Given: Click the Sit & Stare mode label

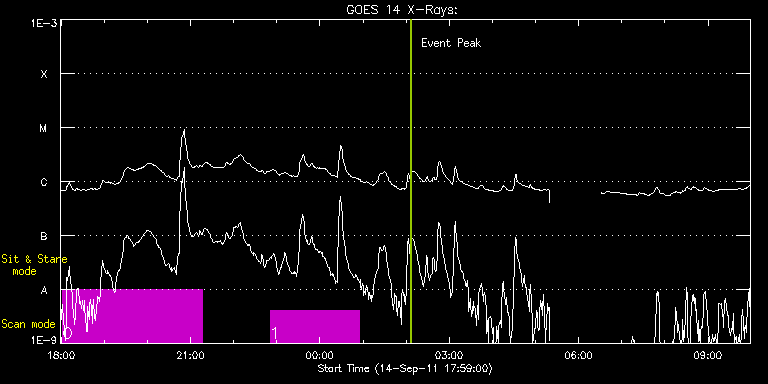Looking at the screenshot, I should coord(34,265).
